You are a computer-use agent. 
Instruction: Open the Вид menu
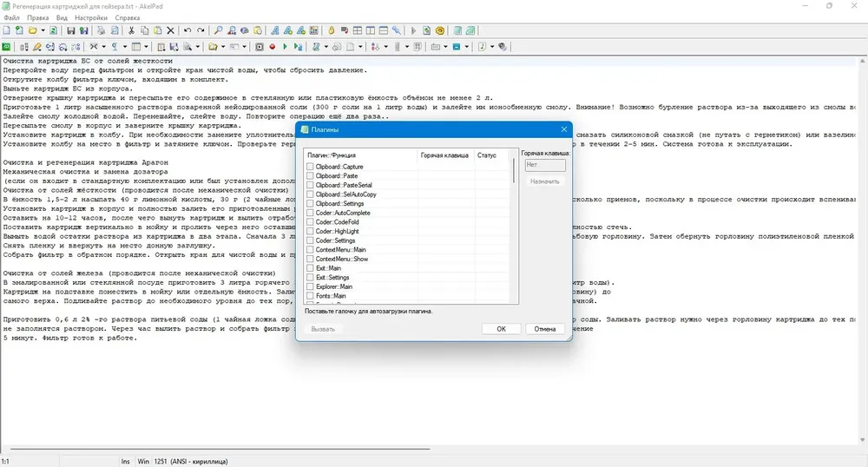pos(62,17)
